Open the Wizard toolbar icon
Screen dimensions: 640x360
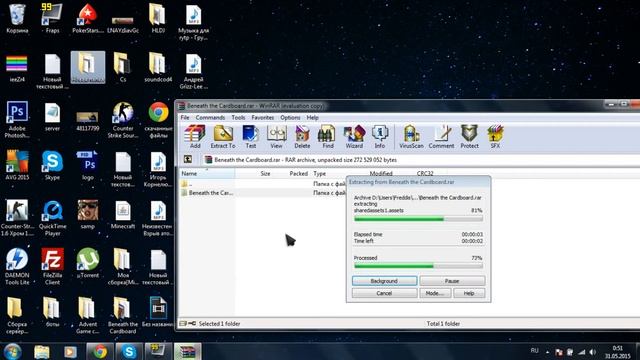[x=354, y=137]
